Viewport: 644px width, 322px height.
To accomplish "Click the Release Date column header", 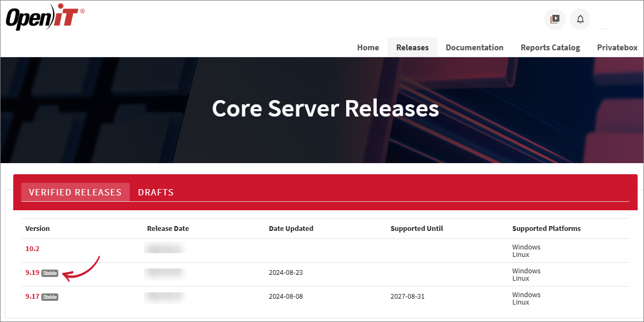I will point(168,229).
